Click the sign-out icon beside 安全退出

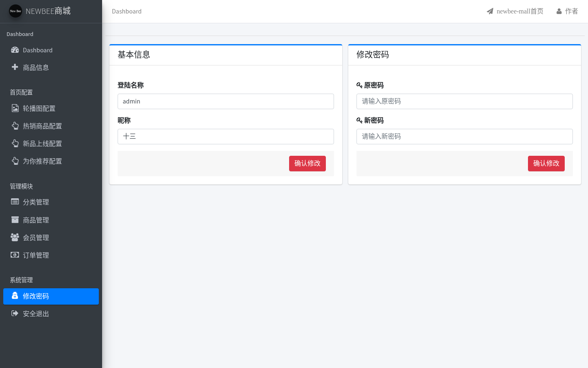pyautogui.click(x=15, y=313)
